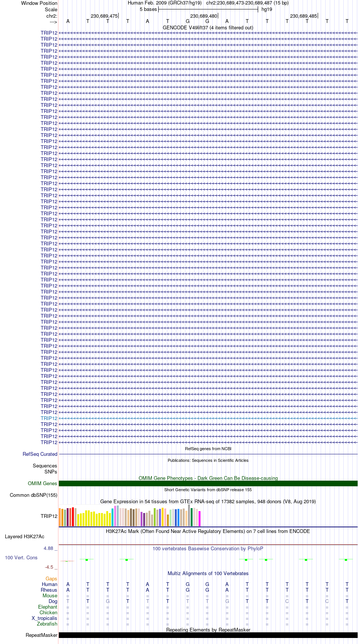358x644 pixels.
Task: Select the Chicken alignment row label
Action: pyautogui.click(x=49, y=612)
